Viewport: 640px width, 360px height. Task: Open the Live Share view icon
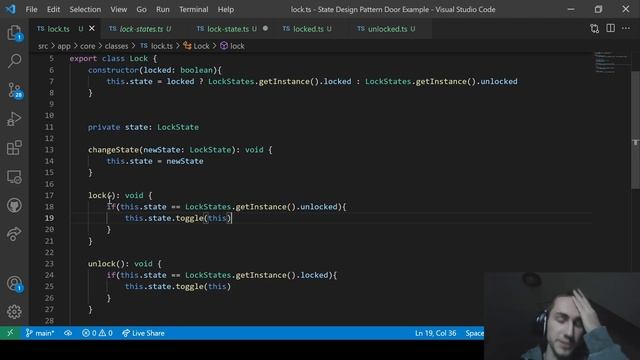click(14, 234)
